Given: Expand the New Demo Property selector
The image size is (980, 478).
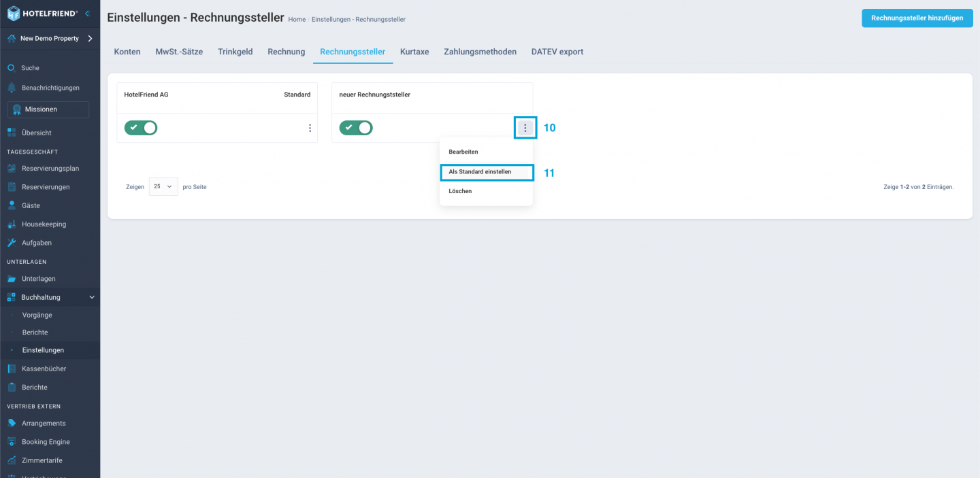Looking at the screenshot, I should pos(90,39).
